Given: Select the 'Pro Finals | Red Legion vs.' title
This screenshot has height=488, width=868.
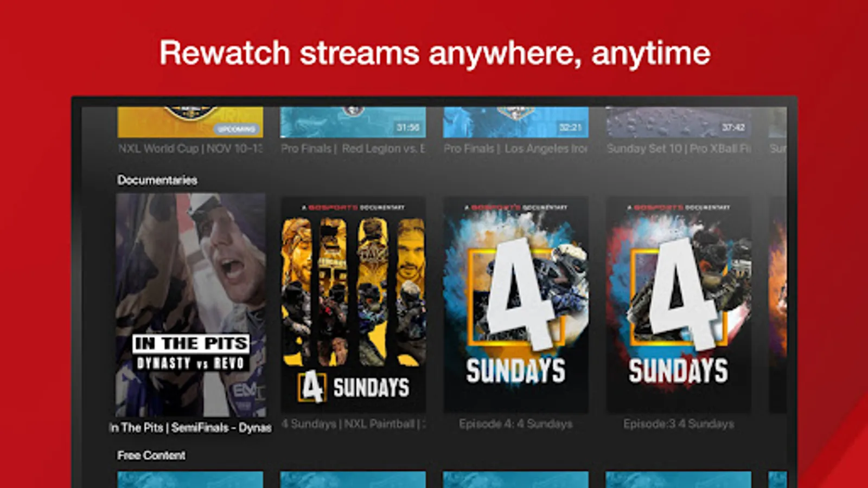Looking at the screenshot, I should coord(353,149).
